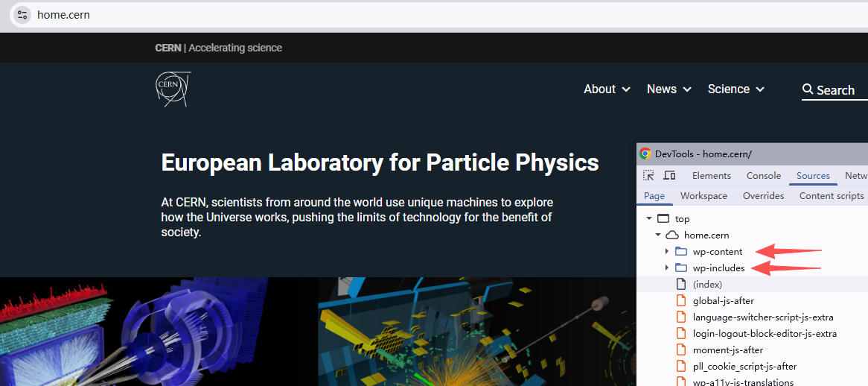The width and height of the screenshot is (868, 386).
Task: Click the search magnifier icon
Action: coord(808,89)
